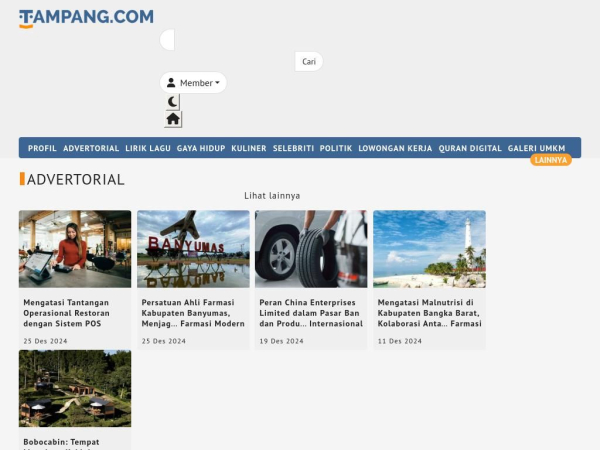
Task: Click the Tampang.com logo
Action: point(86,17)
